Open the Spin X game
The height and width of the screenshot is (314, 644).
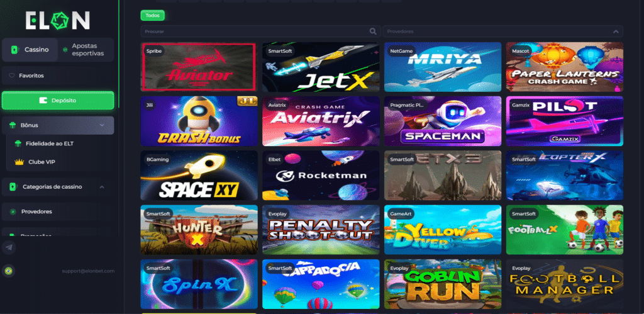coord(199,284)
